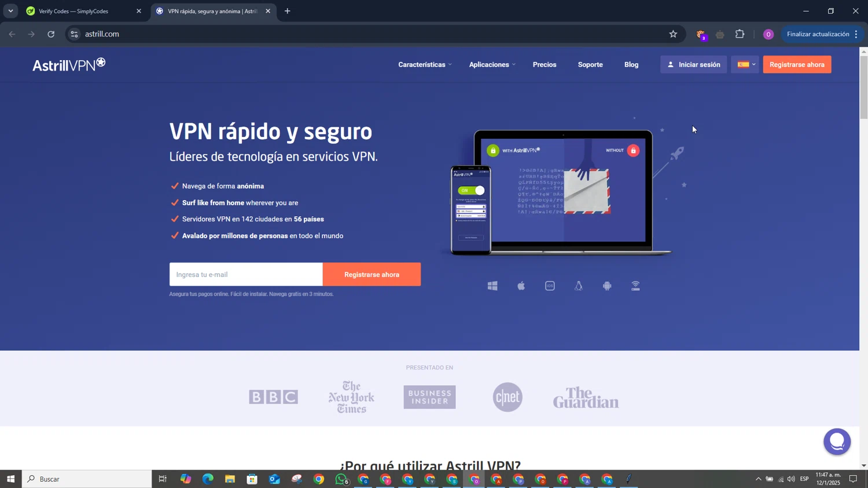Click the ESP input language indicator
This screenshot has width=868, height=488.
coord(804,479)
